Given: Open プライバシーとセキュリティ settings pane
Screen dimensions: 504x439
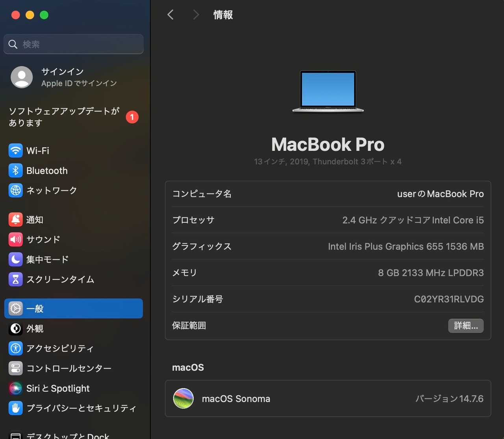Looking at the screenshot, I should 74,408.
